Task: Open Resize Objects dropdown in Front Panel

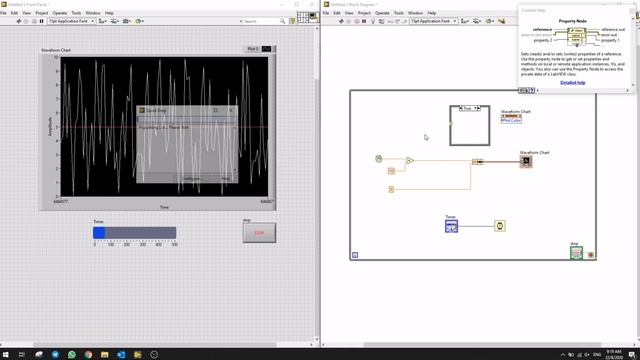Action: point(127,21)
